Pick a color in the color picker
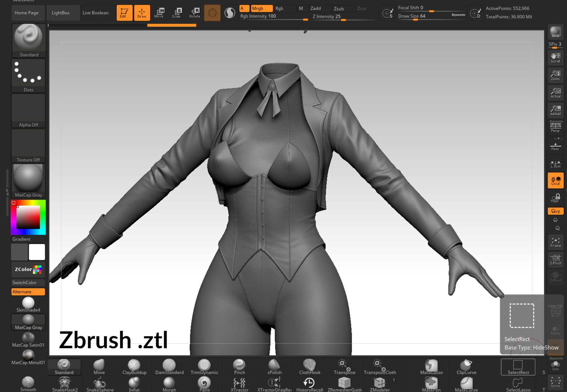Viewport: 567px width, 392px height. pyautogui.click(x=28, y=217)
